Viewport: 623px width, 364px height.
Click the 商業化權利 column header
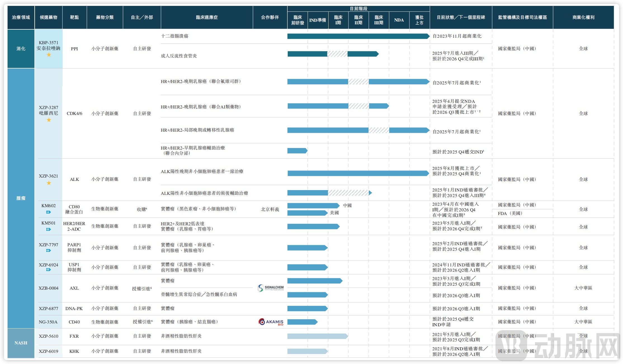(x=583, y=17)
